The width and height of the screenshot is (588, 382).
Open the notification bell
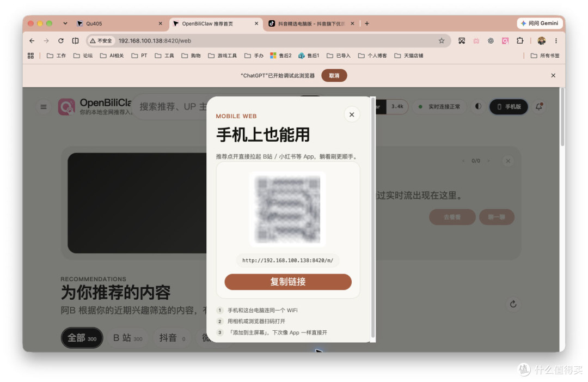(539, 107)
